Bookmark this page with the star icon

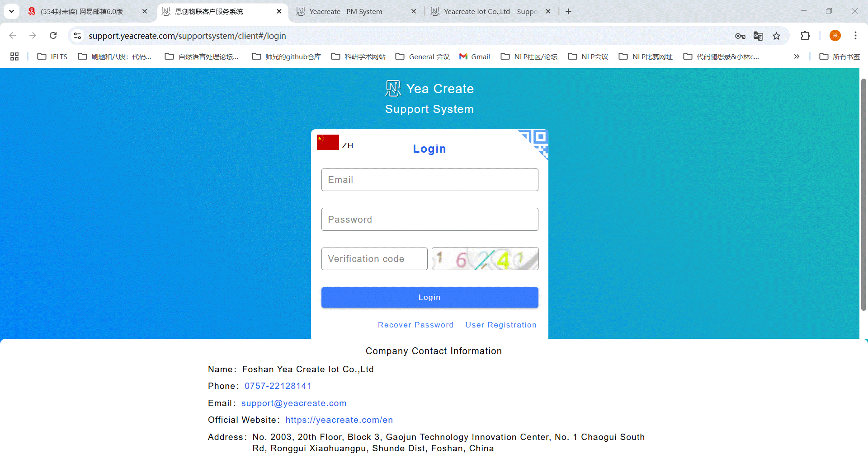(x=776, y=36)
